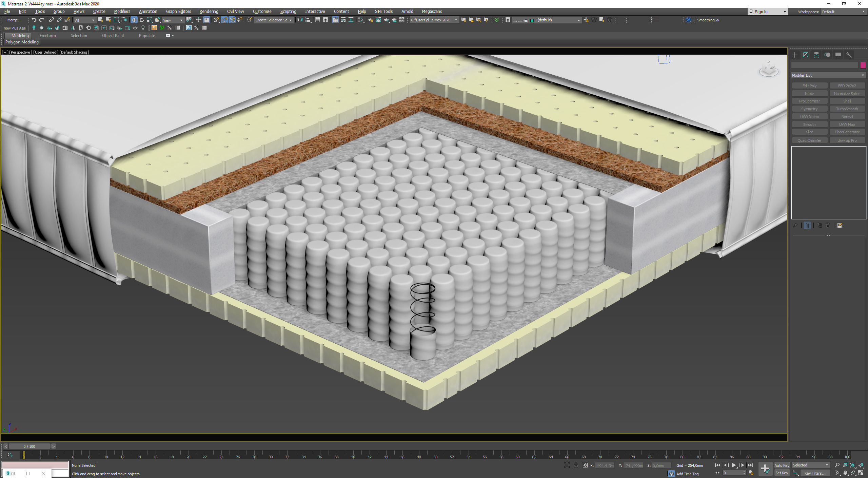
Task: Open the Mirror tool
Action: pyautogui.click(x=300, y=20)
